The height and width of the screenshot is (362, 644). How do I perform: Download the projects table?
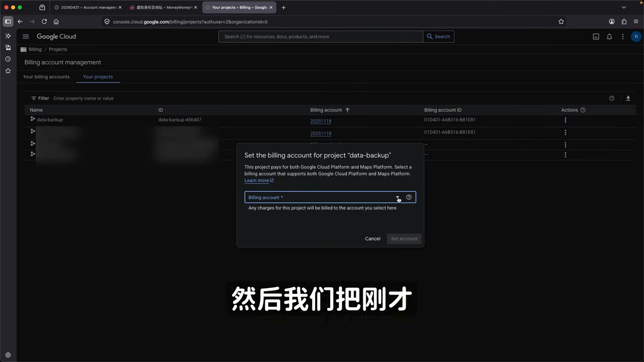pos(628,99)
